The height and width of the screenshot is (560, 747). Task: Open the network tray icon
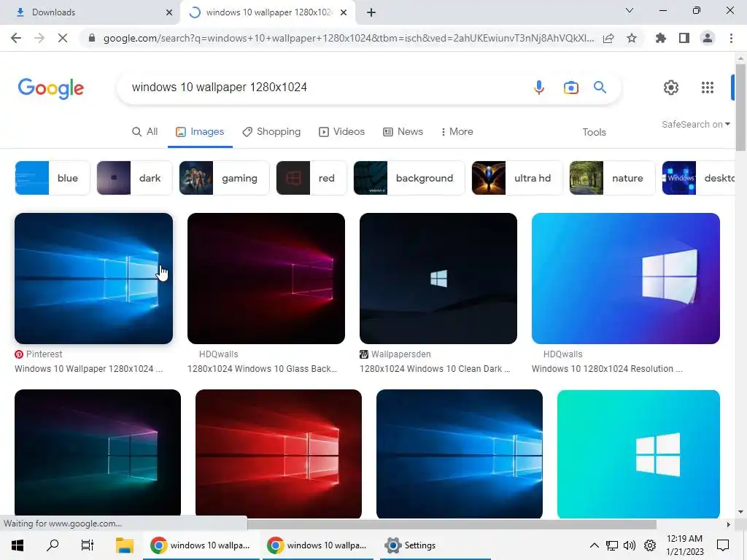[612, 545]
